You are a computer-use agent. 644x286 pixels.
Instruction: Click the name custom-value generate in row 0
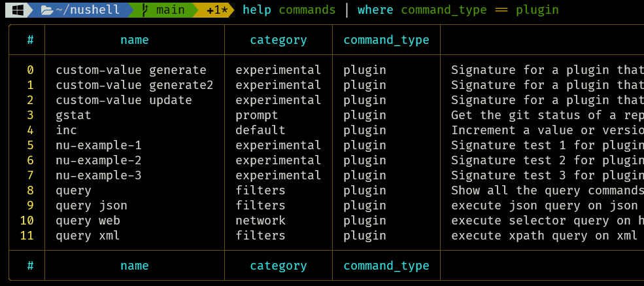click(x=131, y=70)
